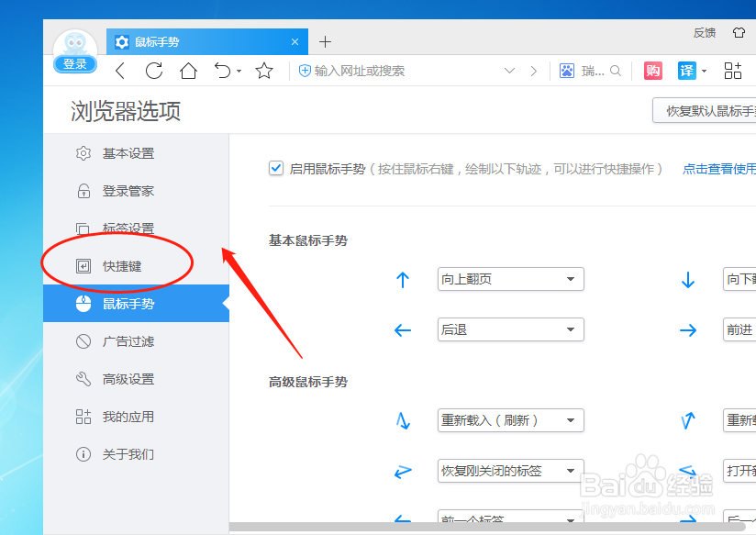Open 高级设置 in sidebar
Viewport: 756px width, 535px height.
coord(136,379)
